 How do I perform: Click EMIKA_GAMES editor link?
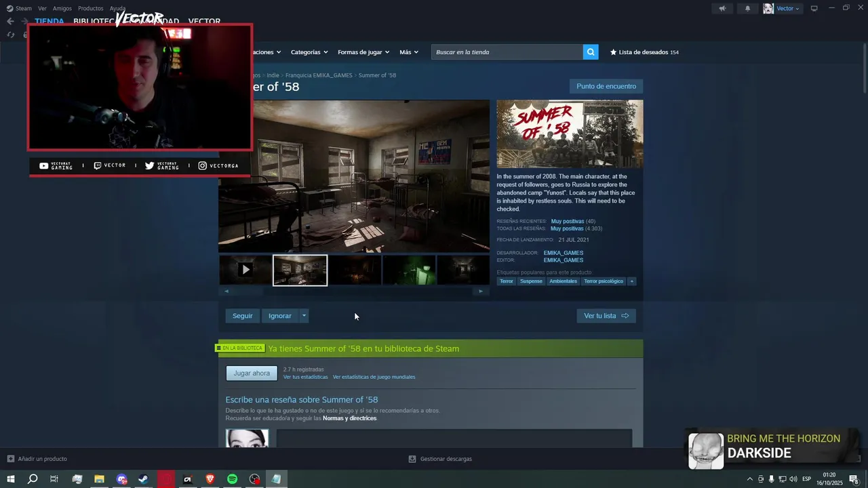[x=564, y=260]
